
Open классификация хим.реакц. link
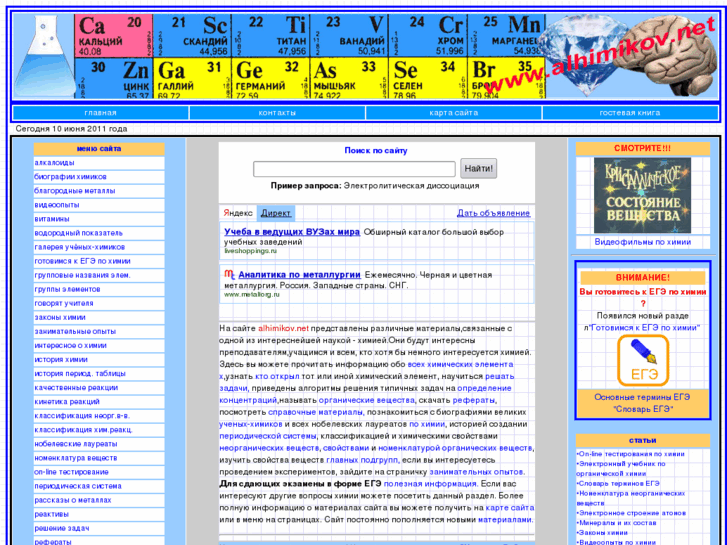pos(83,430)
